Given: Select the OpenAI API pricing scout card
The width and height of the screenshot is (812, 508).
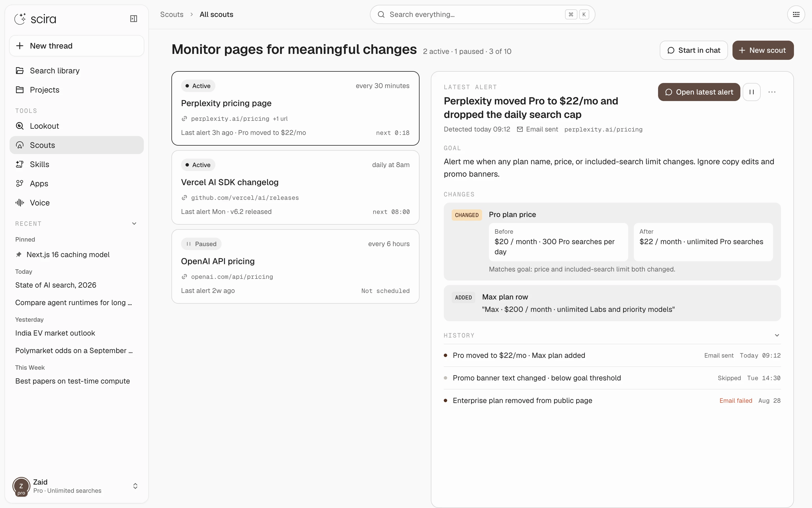Looking at the screenshot, I should click(295, 266).
